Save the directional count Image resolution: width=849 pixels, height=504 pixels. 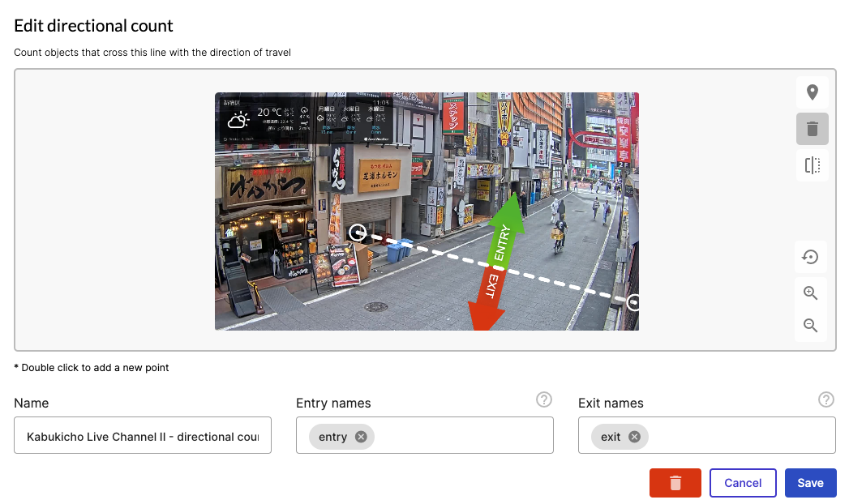pos(810,483)
